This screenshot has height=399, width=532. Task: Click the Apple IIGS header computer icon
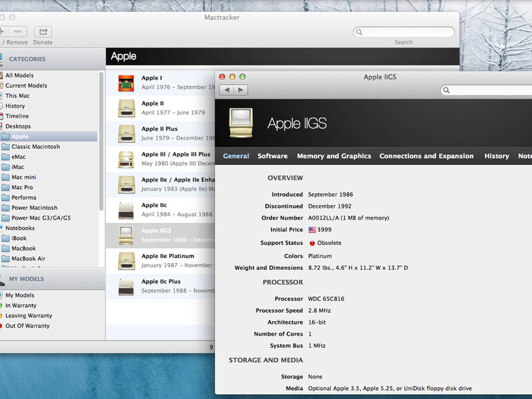pyautogui.click(x=241, y=123)
